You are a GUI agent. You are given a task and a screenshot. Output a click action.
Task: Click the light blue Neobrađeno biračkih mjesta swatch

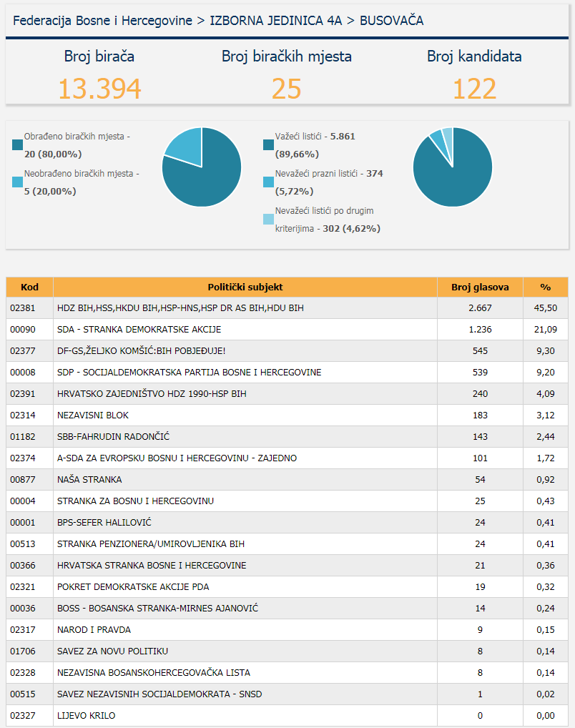coord(18,182)
